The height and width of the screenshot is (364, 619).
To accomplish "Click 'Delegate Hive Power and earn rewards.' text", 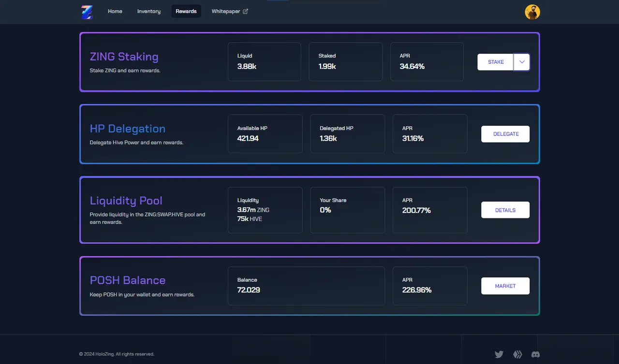I will coord(137,143).
